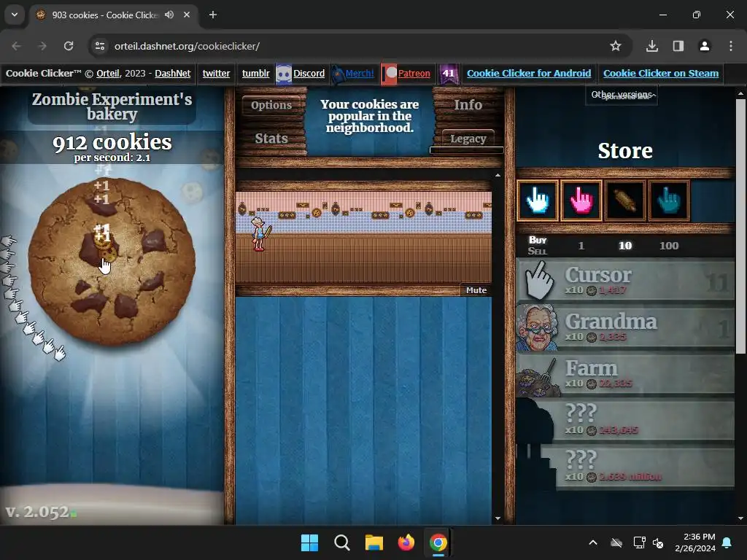Screen dimensions: 747x560
Task: Open the Info menu
Action: [x=468, y=104]
